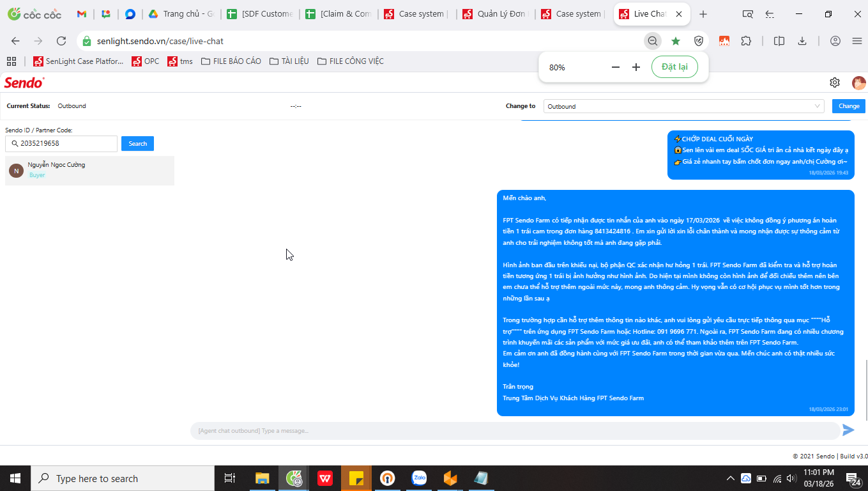Decrease zoom with minus button
The width and height of the screenshot is (868, 491).
[x=616, y=67]
